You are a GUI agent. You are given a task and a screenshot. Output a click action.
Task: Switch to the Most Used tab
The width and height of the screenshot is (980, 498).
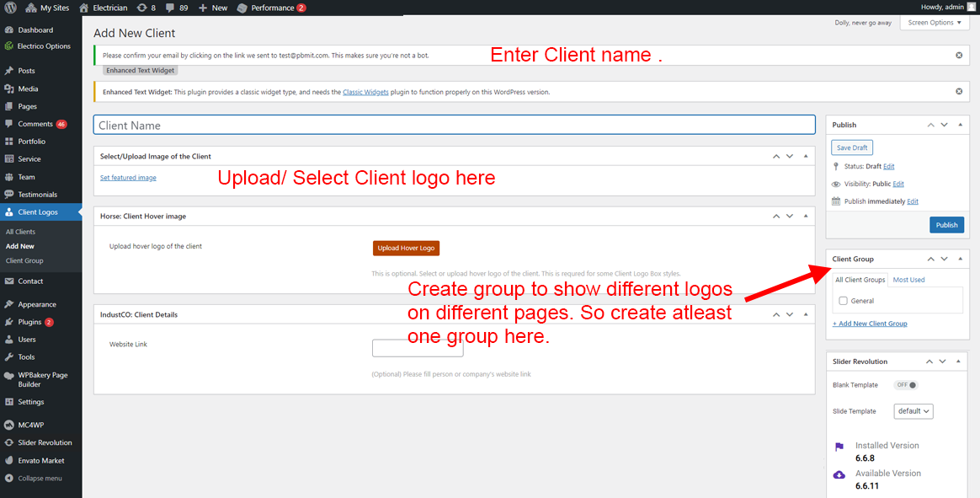click(x=908, y=280)
